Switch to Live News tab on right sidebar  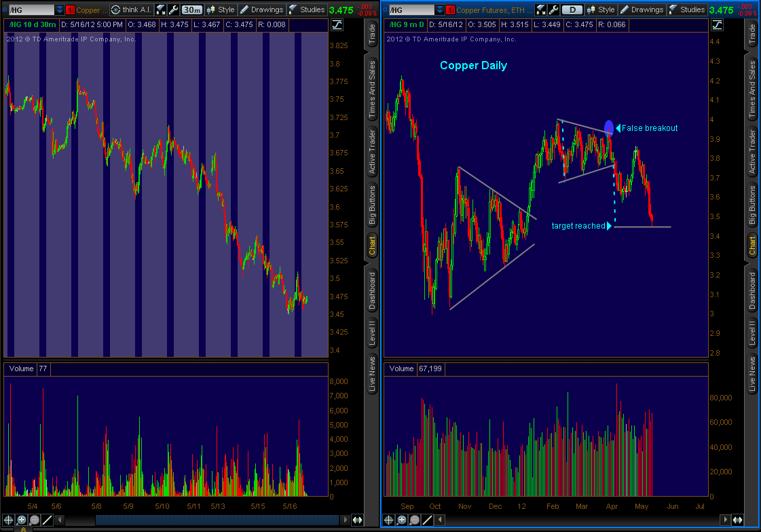pos(752,373)
